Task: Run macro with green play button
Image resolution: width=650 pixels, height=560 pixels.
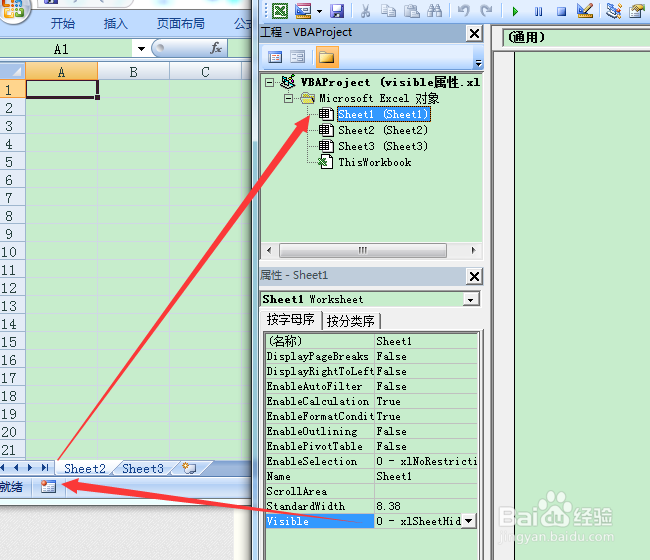Action: coord(515,11)
